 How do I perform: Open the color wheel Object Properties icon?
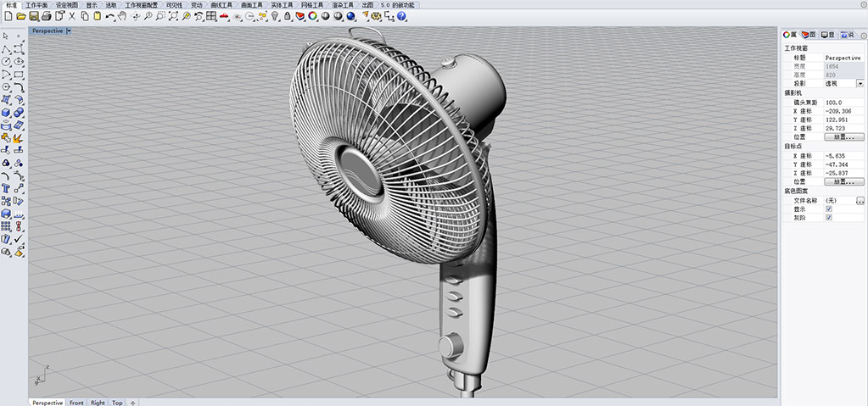coord(313,16)
